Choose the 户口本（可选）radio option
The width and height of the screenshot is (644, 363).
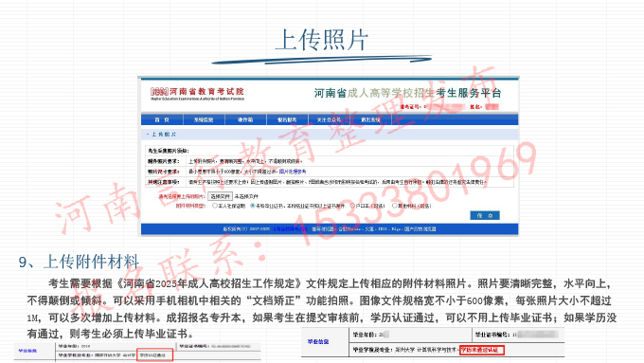point(352,206)
